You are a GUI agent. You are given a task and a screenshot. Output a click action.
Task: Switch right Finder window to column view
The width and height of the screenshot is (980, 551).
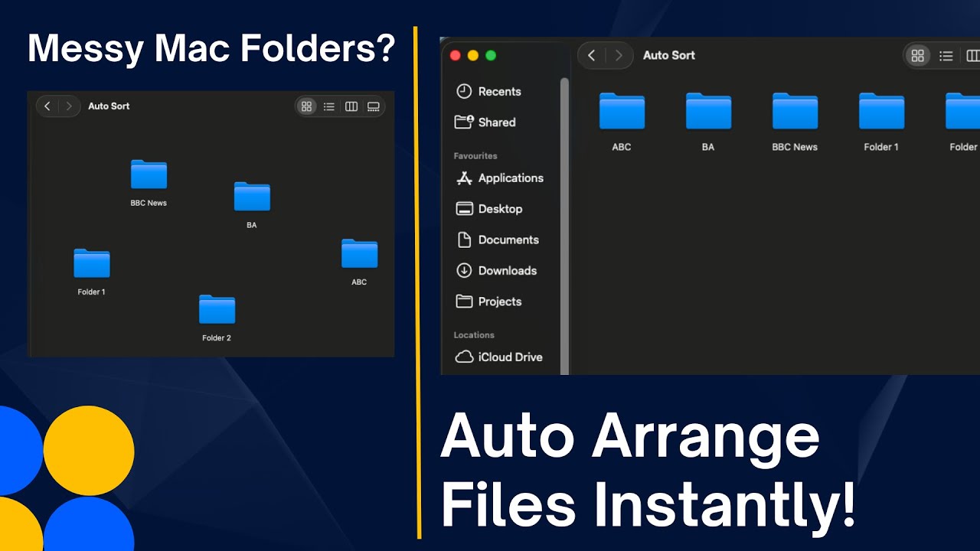(972, 55)
